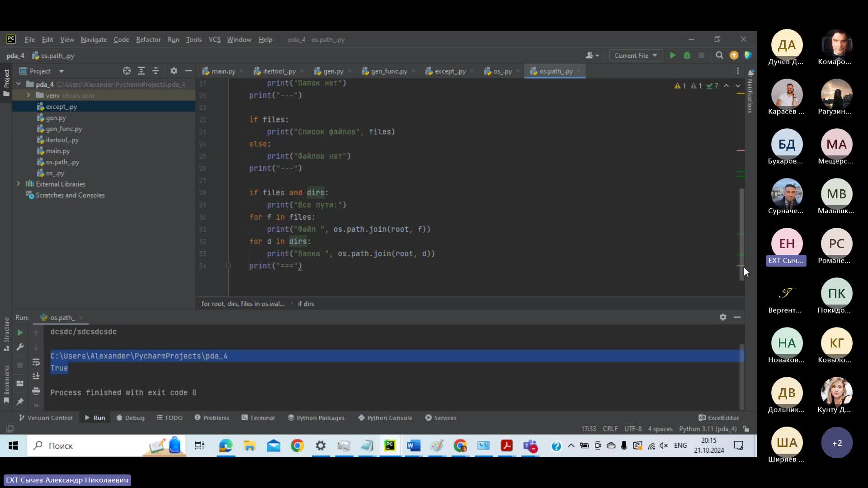Toggle the Bookmarks side tool window
The height and width of the screenshot is (488, 868).
click(x=6, y=384)
